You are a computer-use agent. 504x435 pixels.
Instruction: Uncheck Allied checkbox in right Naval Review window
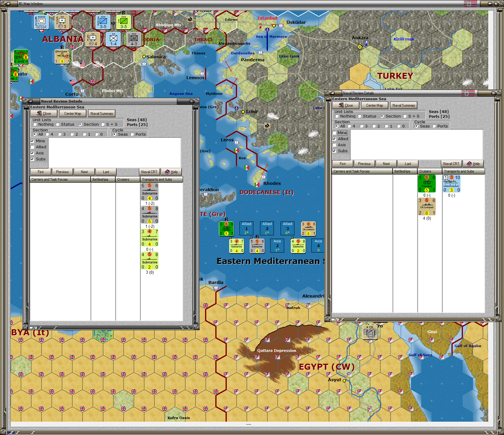point(334,139)
